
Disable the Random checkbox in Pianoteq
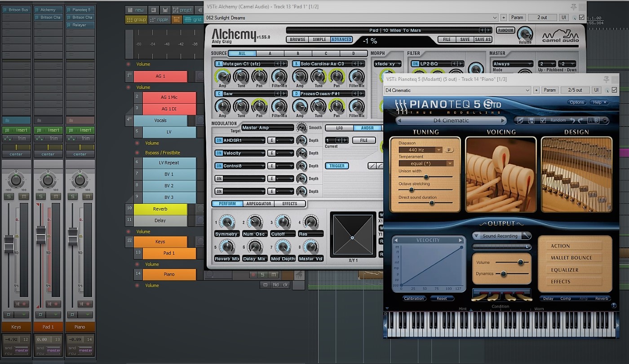click(x=542, y=121)
